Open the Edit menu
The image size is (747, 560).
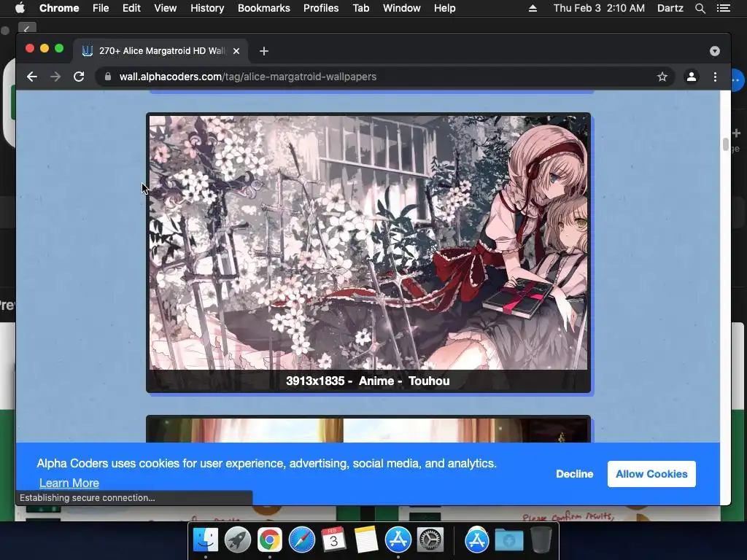131,8
